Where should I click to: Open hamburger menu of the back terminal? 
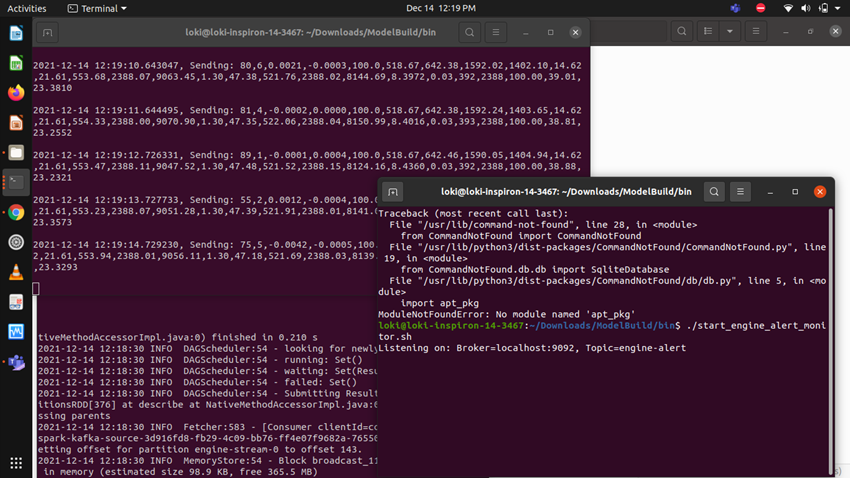tap(495, 33)
